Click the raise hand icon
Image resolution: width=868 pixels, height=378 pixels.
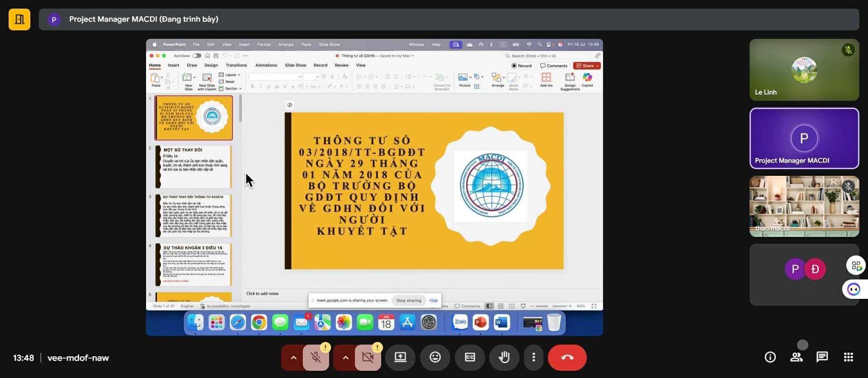(x=504, y=357)
